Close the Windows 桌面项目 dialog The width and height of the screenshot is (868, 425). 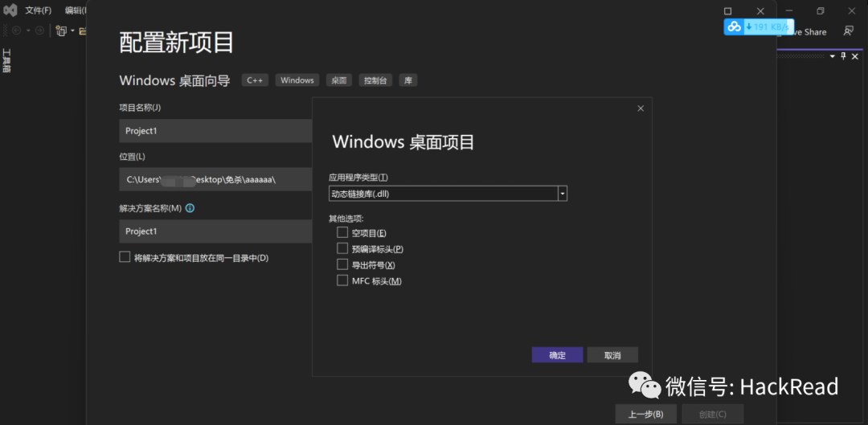[x=641, y=108]
